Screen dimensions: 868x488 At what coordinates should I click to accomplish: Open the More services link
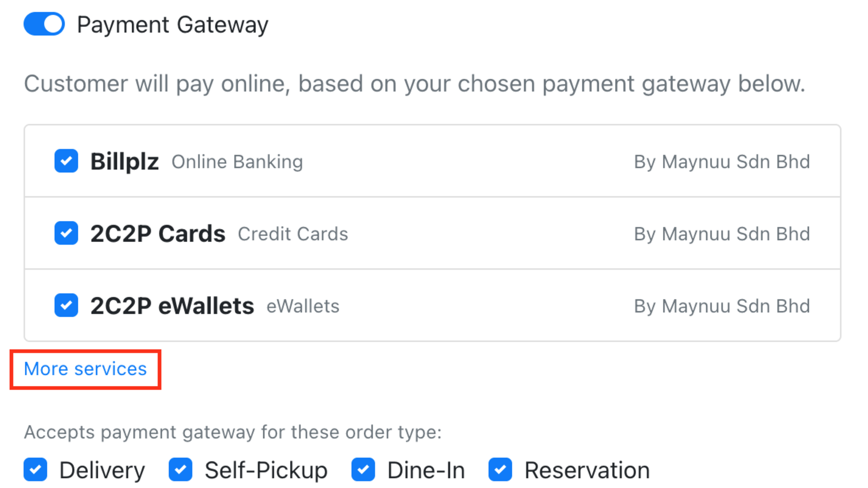85,369
